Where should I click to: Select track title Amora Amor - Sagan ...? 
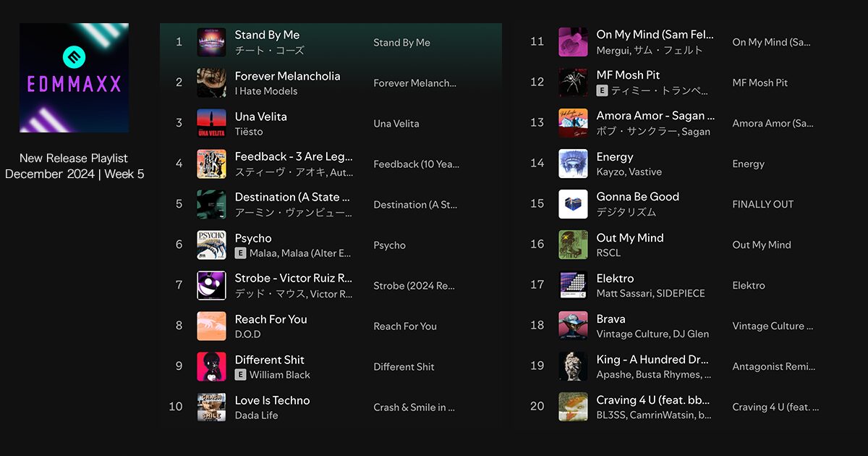point(655,116)
